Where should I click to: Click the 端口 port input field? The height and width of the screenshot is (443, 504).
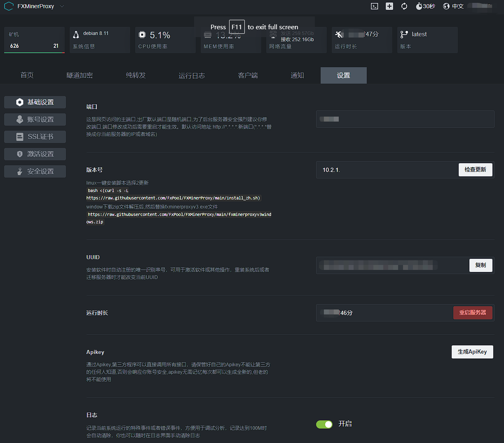405,119
